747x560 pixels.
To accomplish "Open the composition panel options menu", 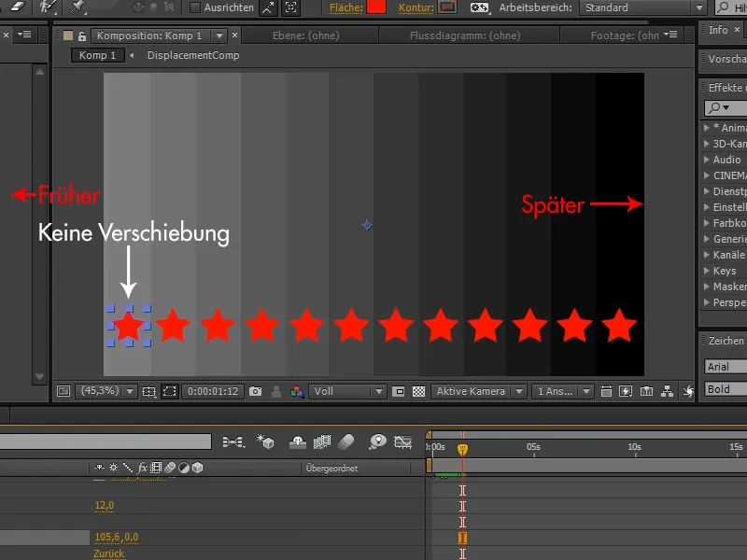I will 670,35.
